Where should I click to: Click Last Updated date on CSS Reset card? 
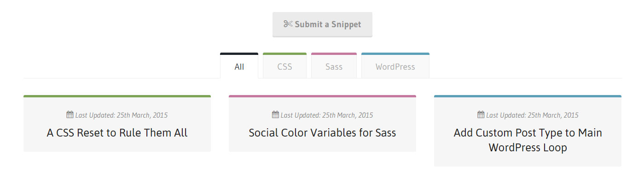click(x=122, y=115)
